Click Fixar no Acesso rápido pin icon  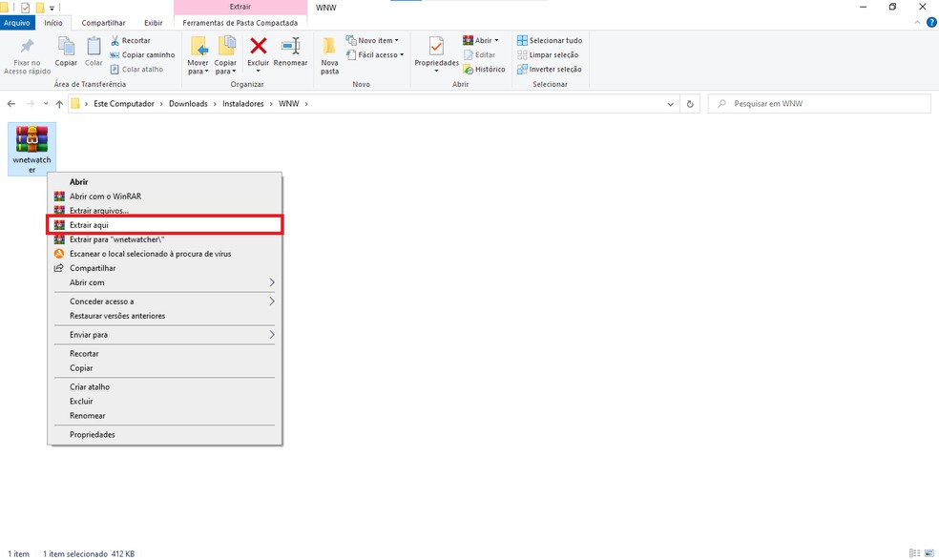(27, 47)
